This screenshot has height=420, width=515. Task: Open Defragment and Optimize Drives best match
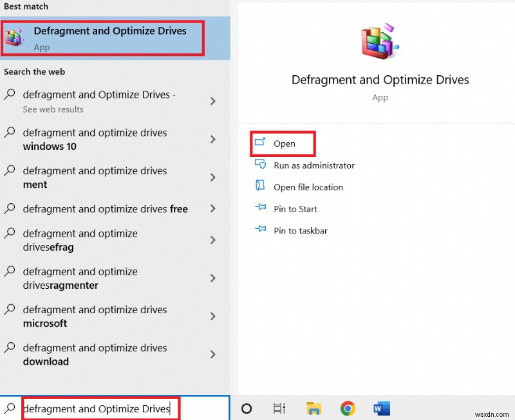pos(115,39)
